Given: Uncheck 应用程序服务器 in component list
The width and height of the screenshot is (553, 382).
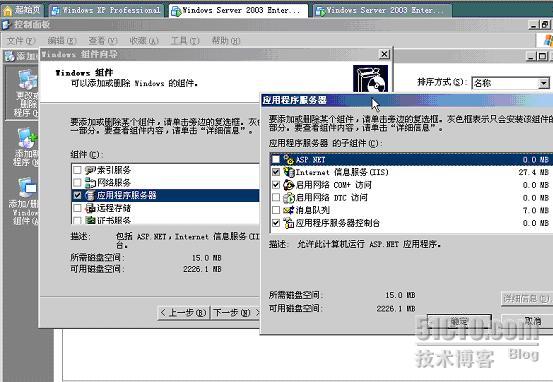Looking at the screenshot, I should coord(77,195).
